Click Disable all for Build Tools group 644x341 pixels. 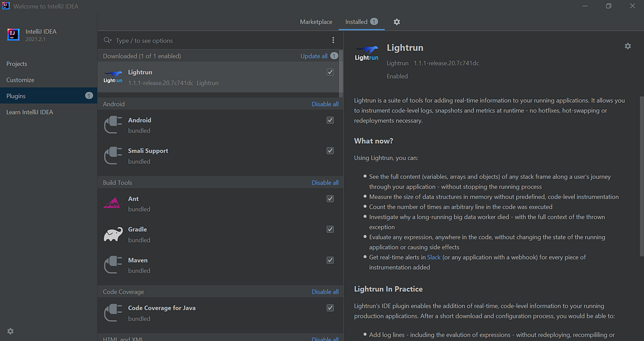(325, 183)
